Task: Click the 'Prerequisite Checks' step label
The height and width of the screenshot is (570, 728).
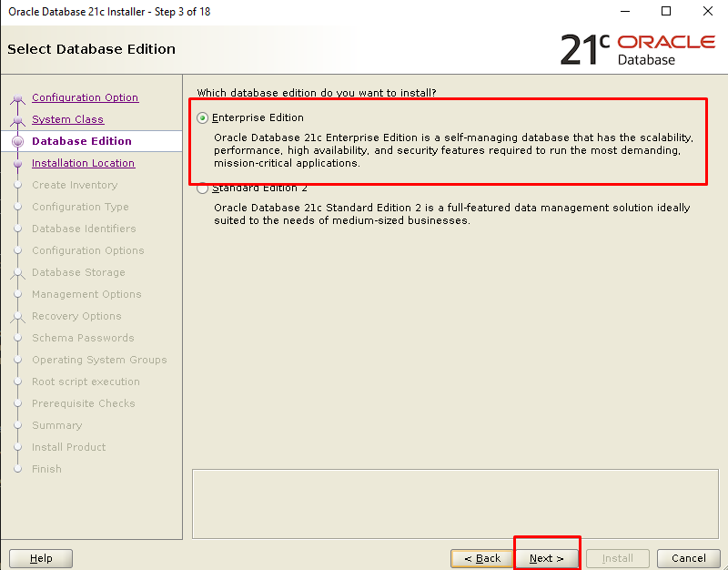Action: coord(84,403)
